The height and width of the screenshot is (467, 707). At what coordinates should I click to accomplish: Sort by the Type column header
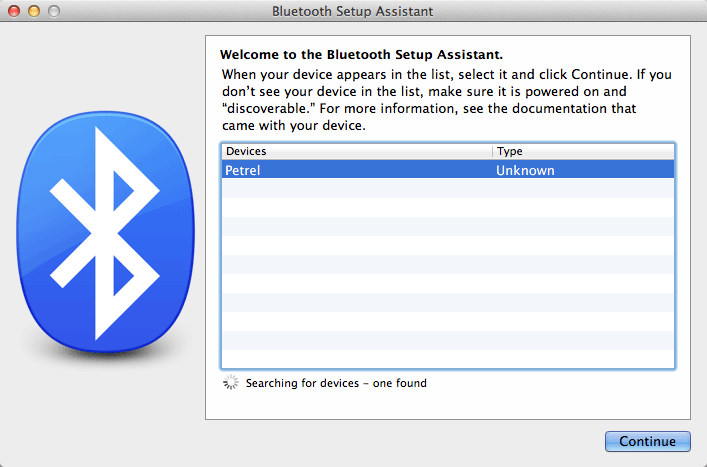pos(583,151)
